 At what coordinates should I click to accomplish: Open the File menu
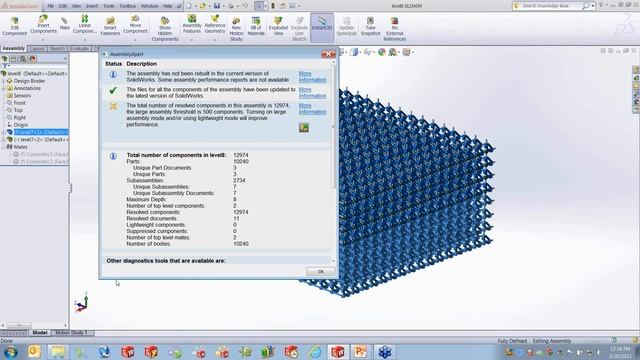pos(51,6)
